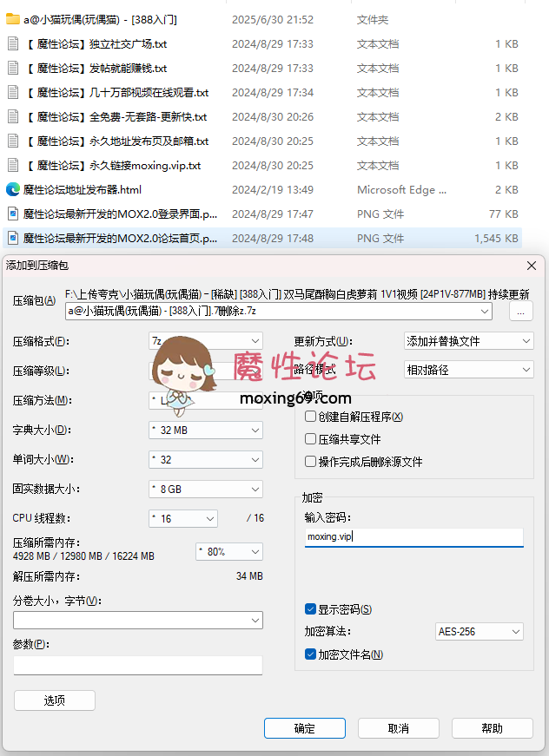Open the archive name dropdown
Screen dimensions: 549x756
(x=485, y=312)
